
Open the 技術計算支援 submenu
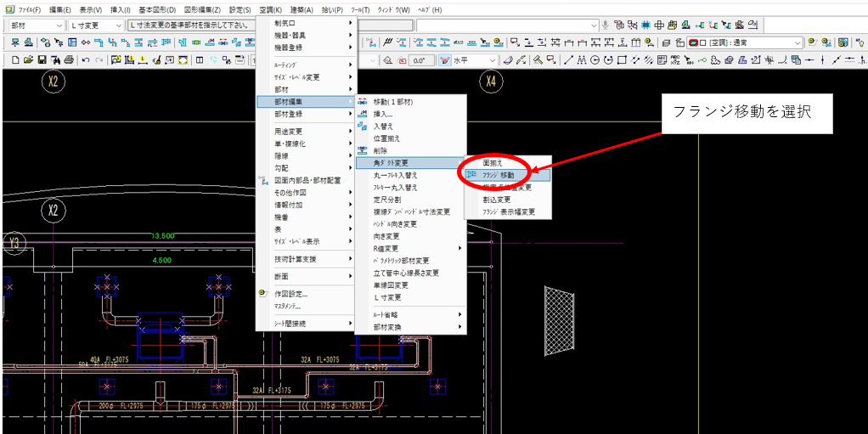coord(306,258)
